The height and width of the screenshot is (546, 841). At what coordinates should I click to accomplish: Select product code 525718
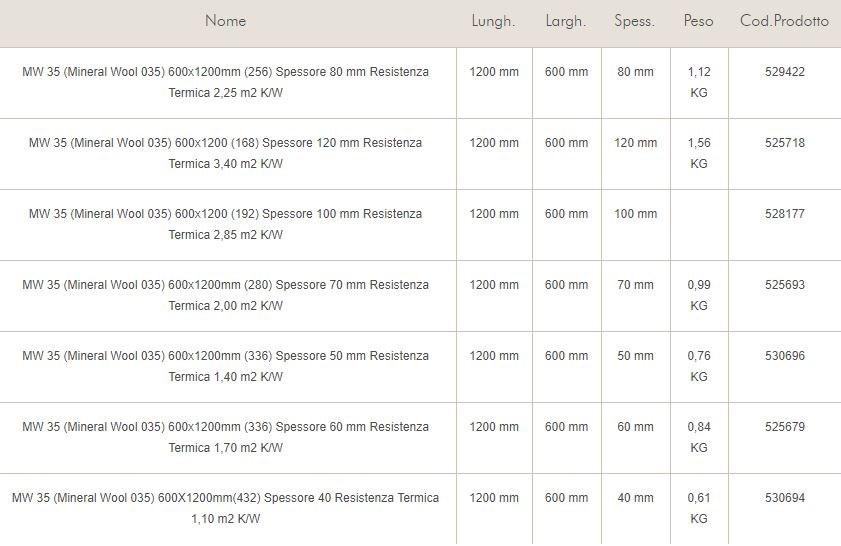(784, 143)
